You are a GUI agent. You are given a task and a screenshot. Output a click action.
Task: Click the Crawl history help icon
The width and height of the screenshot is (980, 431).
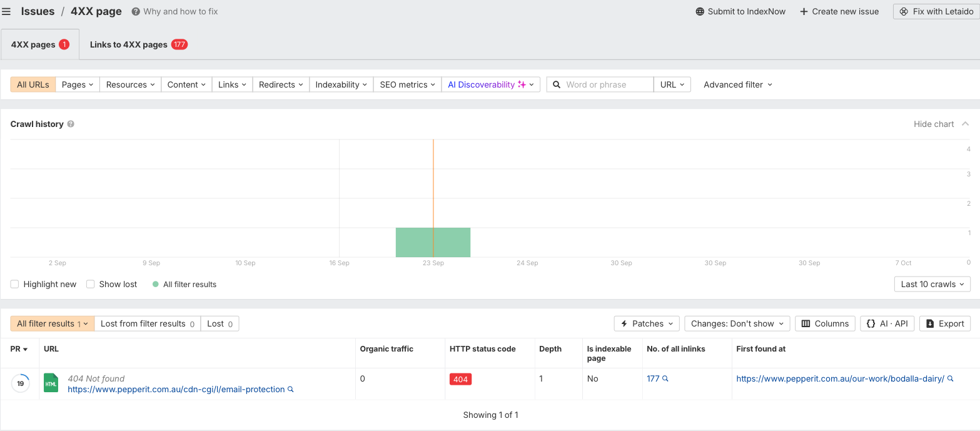(x=71, y=124)
